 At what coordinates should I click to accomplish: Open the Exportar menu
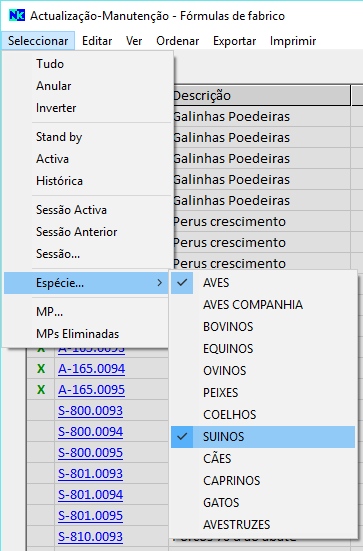coord(234,41)
